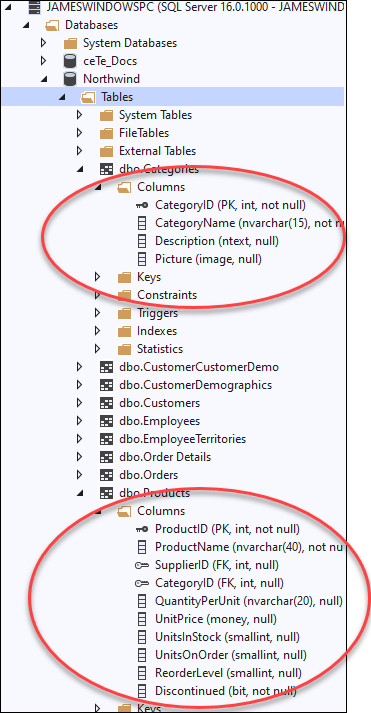The image size is (371, 713).
Task: Expand the Indexes folder under Categories
Action: [97, 331]
